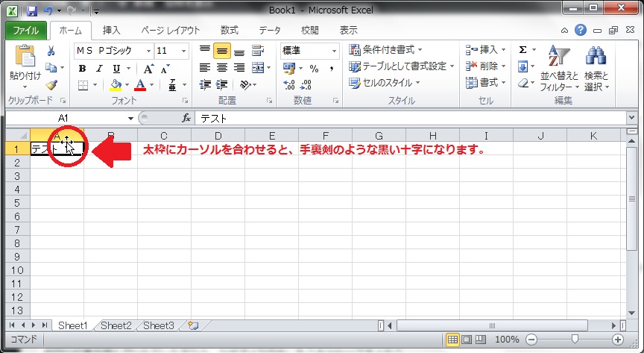The image size is (644, 353).
Task: Center text horizontally
Action: [222, 67]
